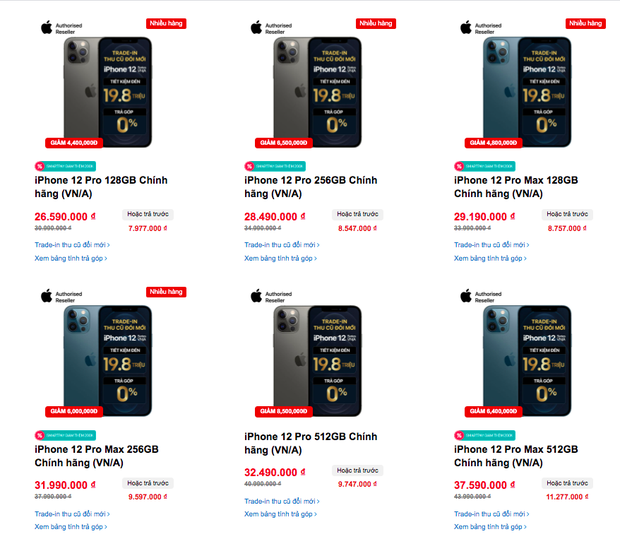Click "Nhiều hàng" badge on iPhone 12 Pro 256GB

[376, 23]
